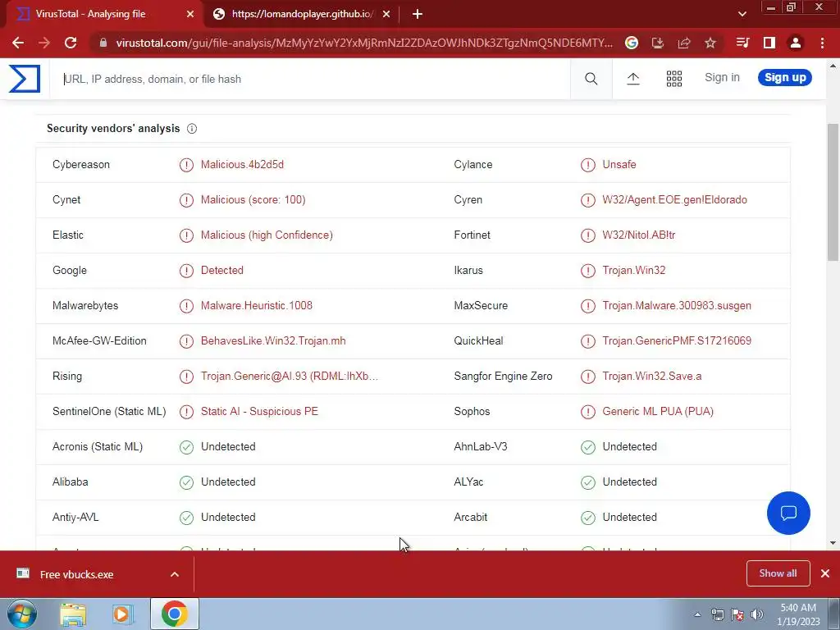The image size is (840, 630).
Task: Switch to VirusTotal - Analysing file tab
Action: point(102,14)
